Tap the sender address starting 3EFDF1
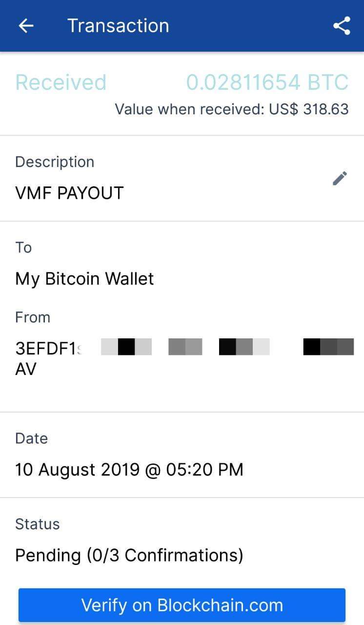The image size is (364, 625). [48, 349]
